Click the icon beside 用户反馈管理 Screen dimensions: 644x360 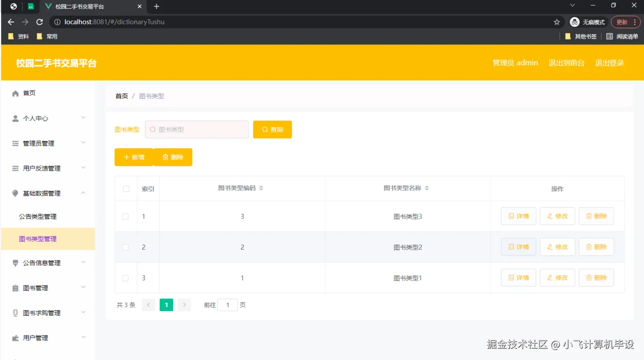click(x=16, y=168)
